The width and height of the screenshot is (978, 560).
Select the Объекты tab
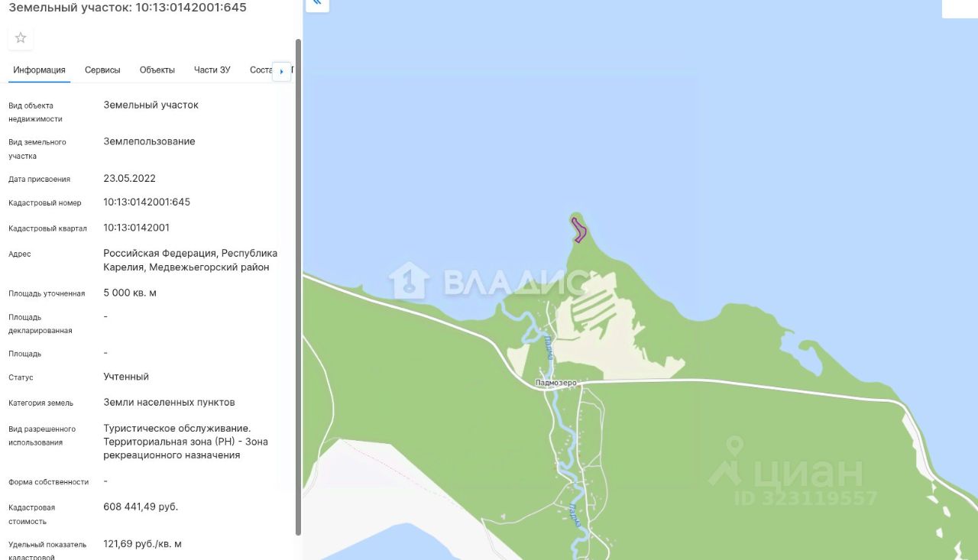(x=157, y=70)
